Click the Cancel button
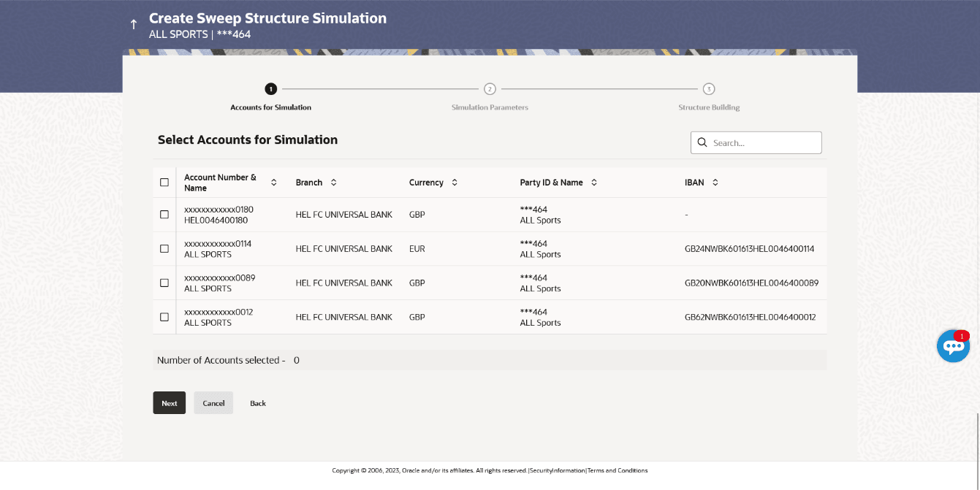Image resolution: width=980 pixels, height=490 pixels. [213, 403]
